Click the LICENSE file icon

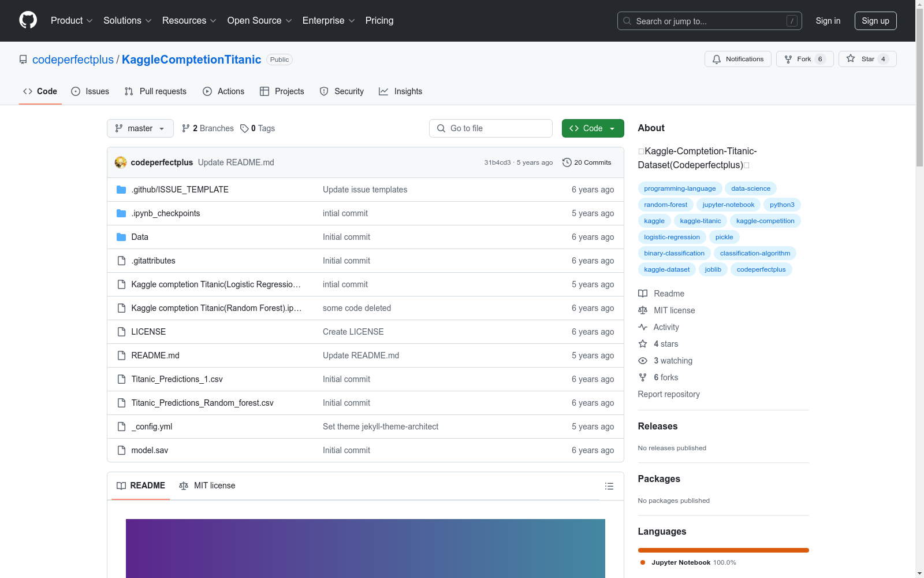(121, 332)
